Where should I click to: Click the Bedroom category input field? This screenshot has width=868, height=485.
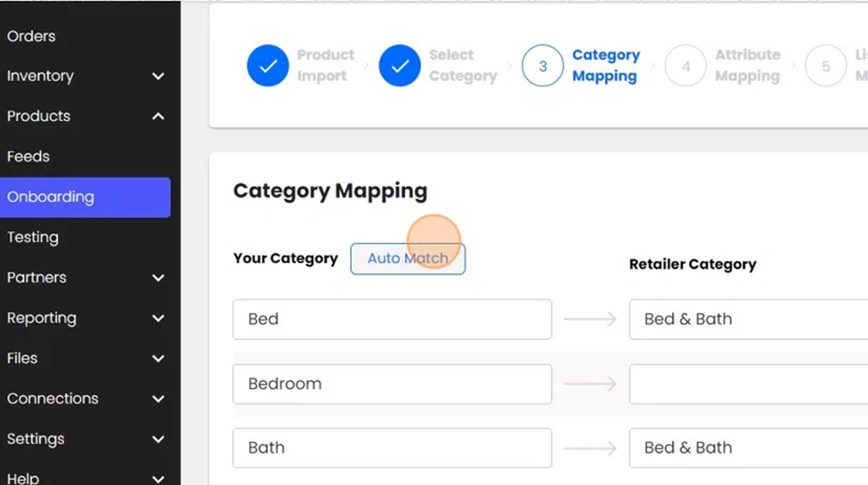(x=392, y=384)
